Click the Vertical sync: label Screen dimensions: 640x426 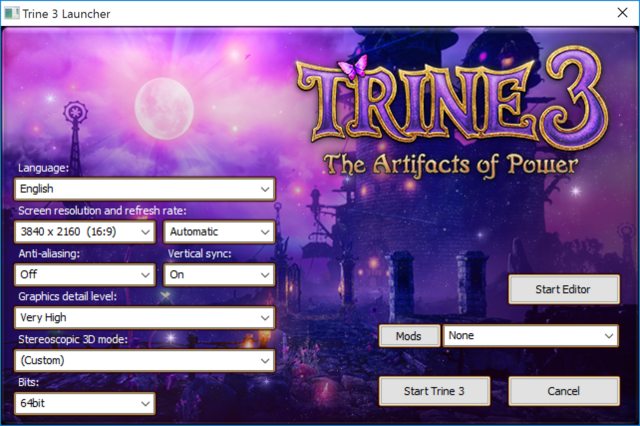click(200, 253)
